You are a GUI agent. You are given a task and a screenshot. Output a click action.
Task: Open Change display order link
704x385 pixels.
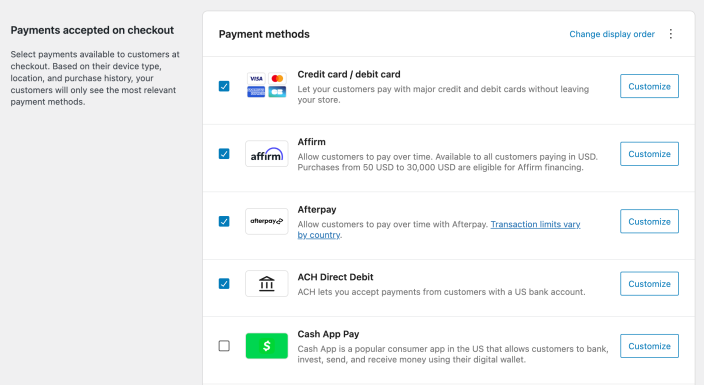pyautogui.click(x=612, y=34)
